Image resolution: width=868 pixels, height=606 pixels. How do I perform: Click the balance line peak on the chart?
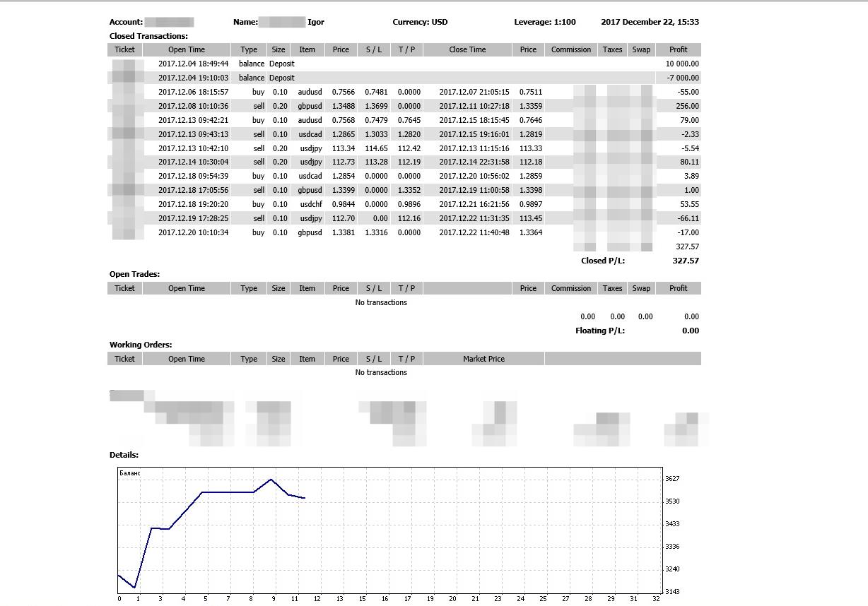point(271,480)
